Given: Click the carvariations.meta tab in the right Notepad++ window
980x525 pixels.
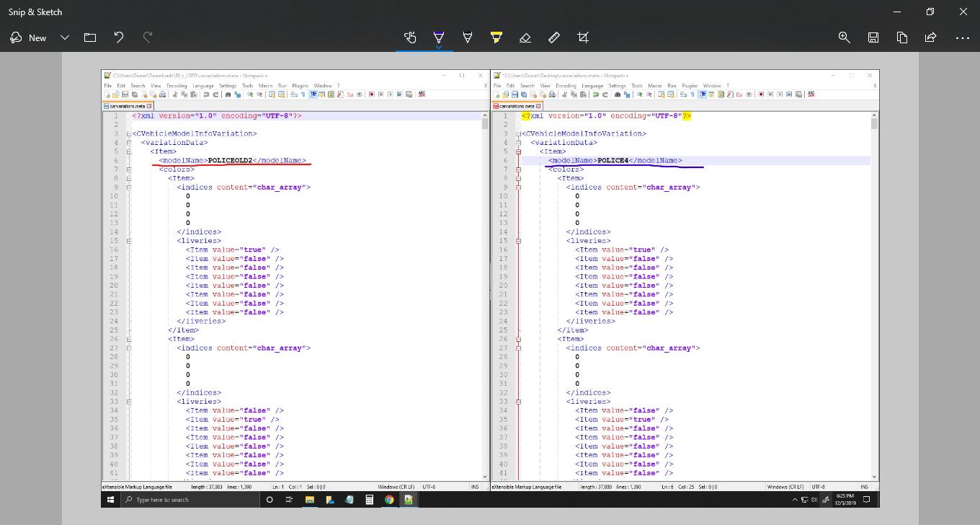Looking at the screenshot, I should point(515,105).
